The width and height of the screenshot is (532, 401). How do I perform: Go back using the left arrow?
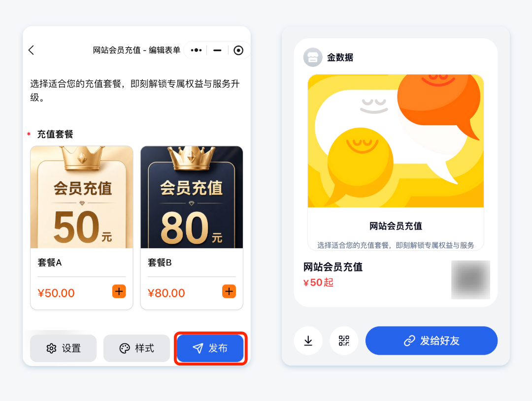pos(31,50)
